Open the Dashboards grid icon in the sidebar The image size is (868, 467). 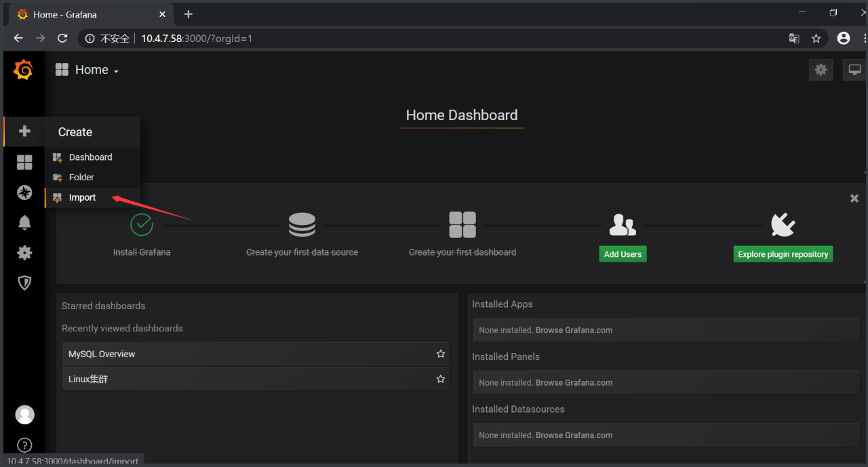coord(24,162)
